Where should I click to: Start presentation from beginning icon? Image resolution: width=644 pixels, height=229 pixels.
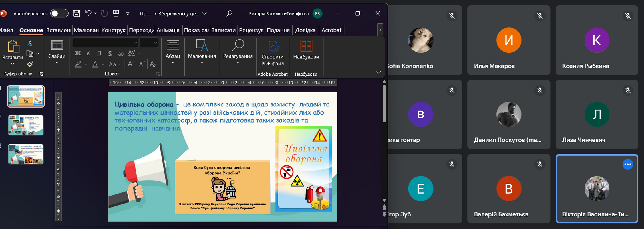[x=116, y=13]
